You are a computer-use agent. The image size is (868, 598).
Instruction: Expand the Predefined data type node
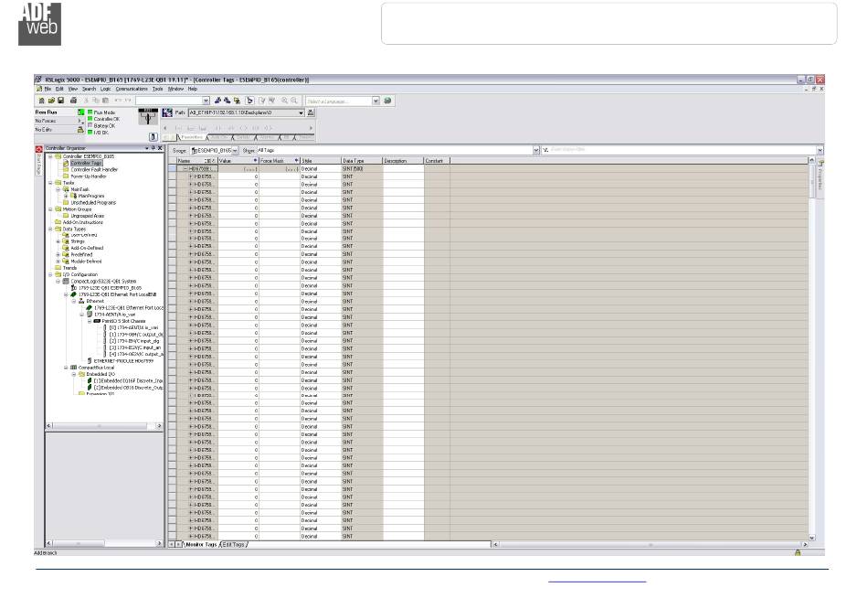pos(58,255)
